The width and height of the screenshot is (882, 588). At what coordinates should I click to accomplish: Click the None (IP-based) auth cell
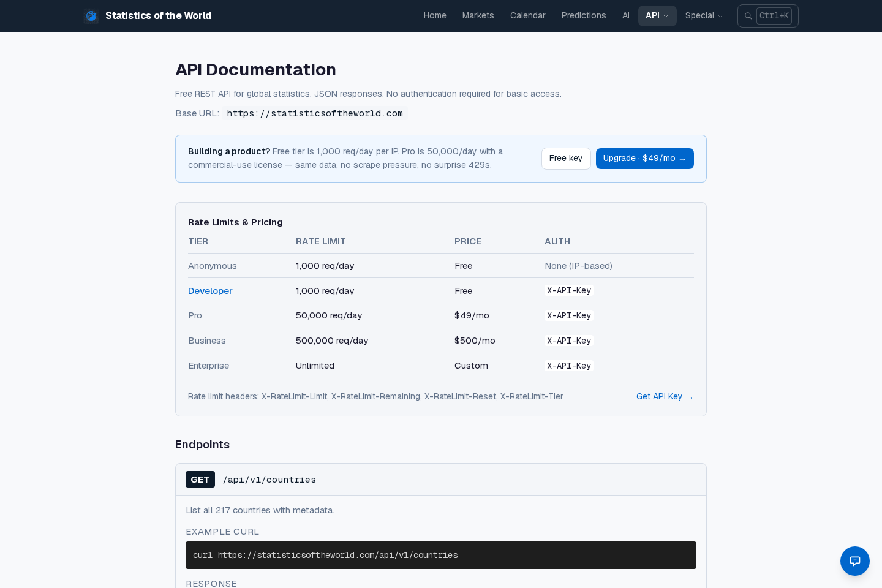[579, 266]
